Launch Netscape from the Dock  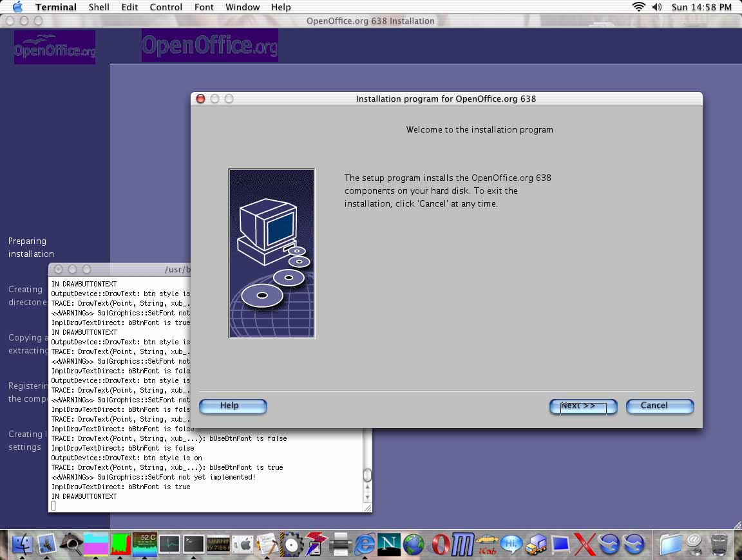389,544
